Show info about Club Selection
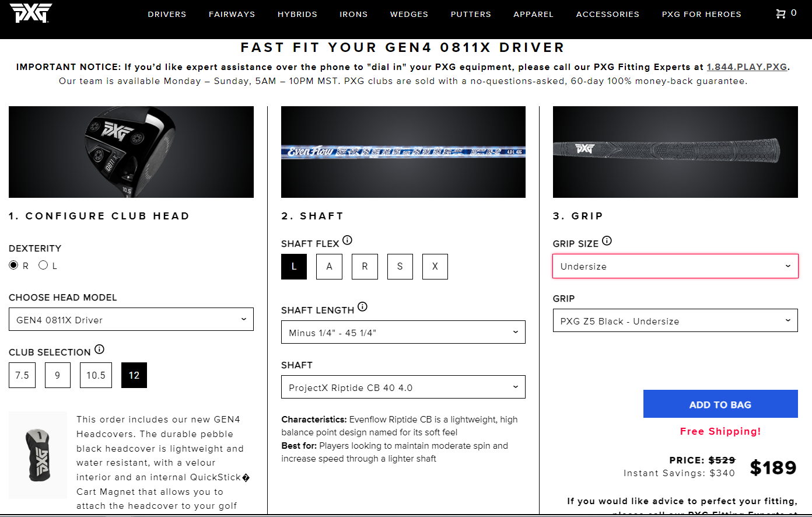Screen dimensions: 812x517 coord(99,350)
